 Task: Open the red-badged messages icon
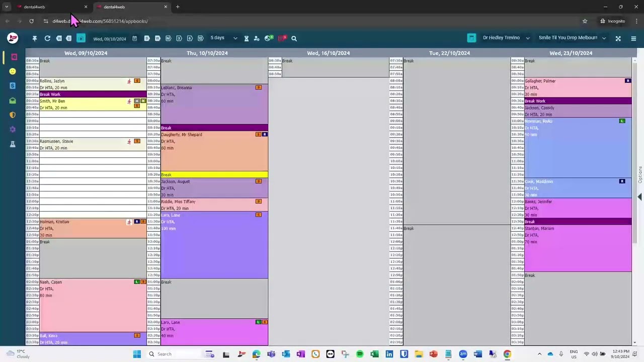pyautogui.click(x=282, y=38)
